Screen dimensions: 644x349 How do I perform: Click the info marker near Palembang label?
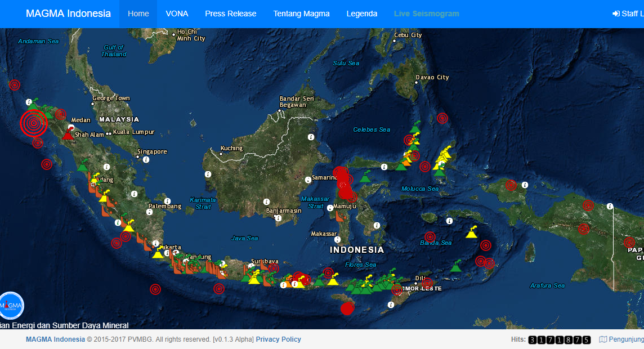click(x=167, y=201)
